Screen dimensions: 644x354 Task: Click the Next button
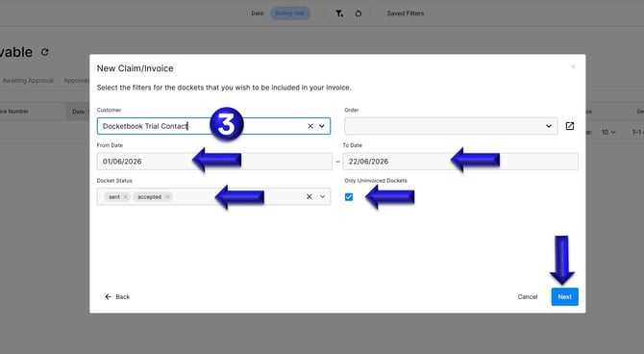(x=565, y=297)
